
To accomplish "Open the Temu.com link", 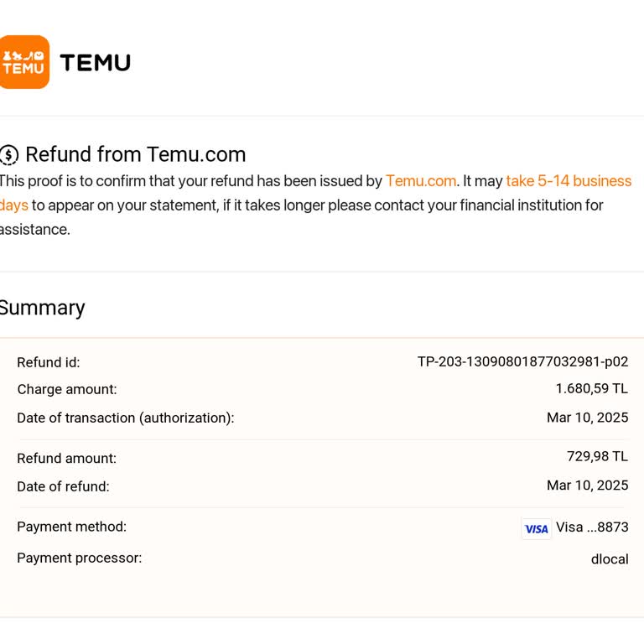I will (421, 181).
